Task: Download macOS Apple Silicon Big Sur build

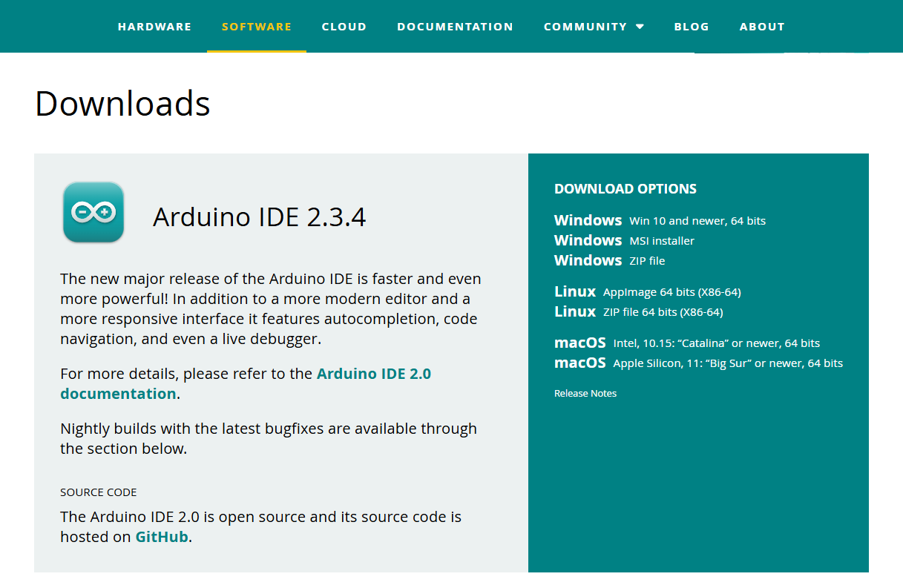Action: (698, 363)
